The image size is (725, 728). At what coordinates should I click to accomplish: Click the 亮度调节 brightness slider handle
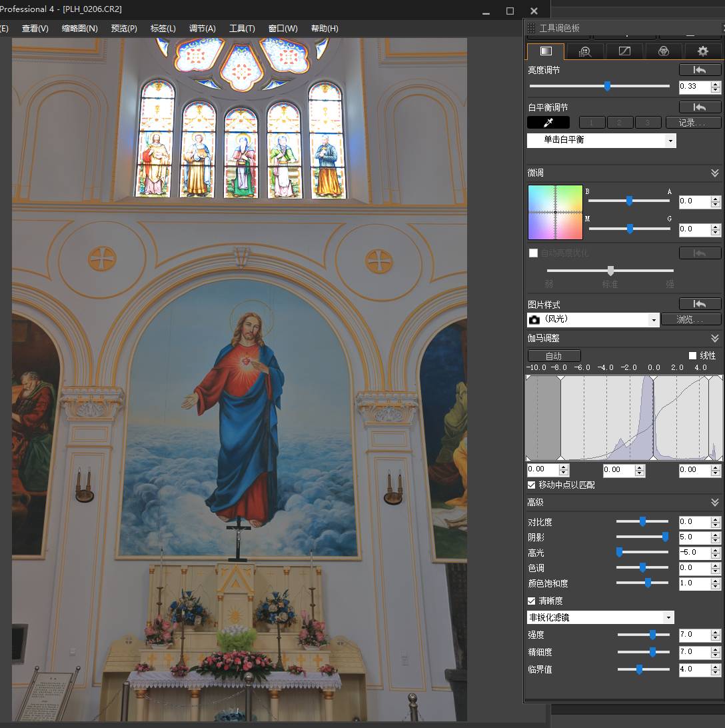pyautogui.click(x=607, y=86)
